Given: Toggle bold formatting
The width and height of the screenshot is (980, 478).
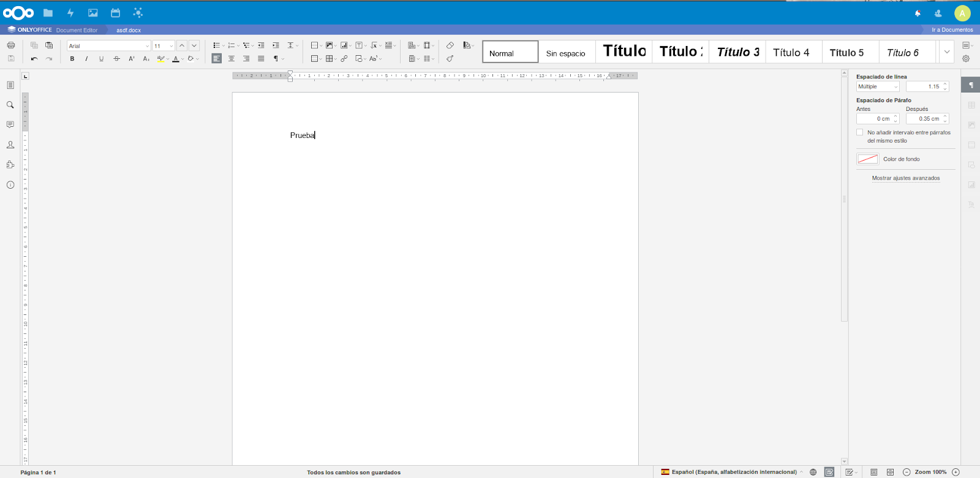Looking at the screenshot, I should coord(72,59).
